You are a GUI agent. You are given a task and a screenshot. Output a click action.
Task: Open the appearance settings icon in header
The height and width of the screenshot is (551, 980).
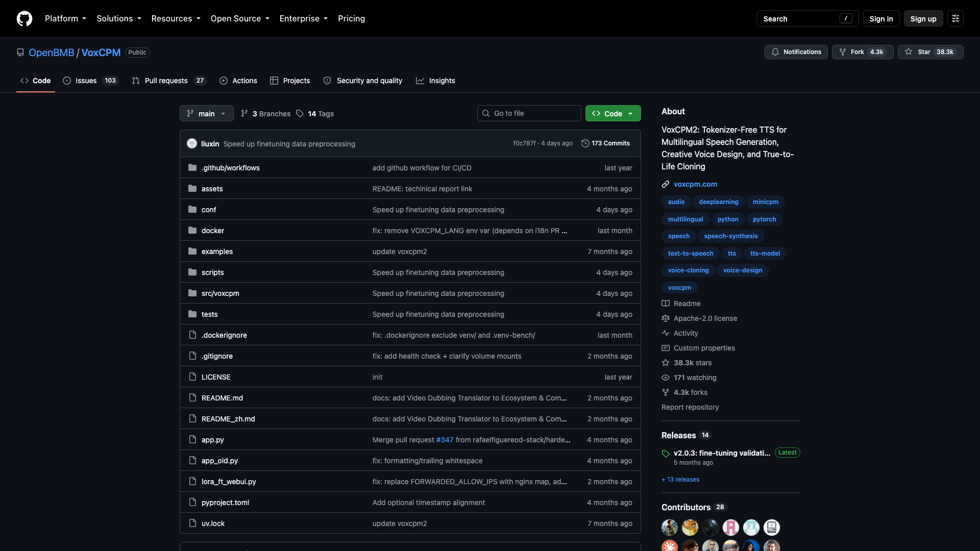(x=955, y=18)
